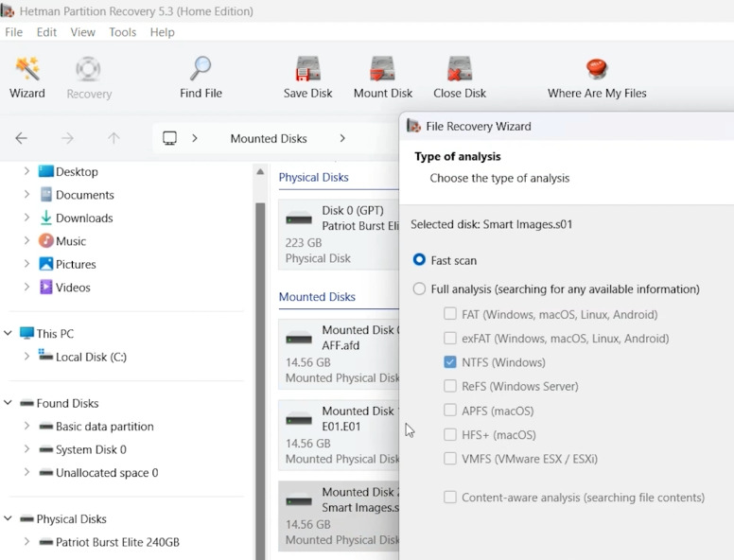This screenshot has height=560, width=734.
Task: Tick the ReFS (Windows Server) checkbox
Action: (450, 386)
